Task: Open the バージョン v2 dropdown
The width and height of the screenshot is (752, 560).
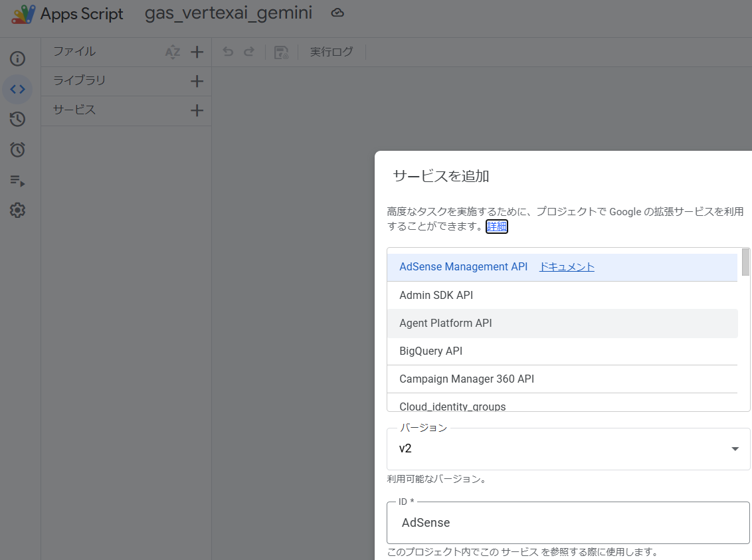Action: click(x=568, y=449)
